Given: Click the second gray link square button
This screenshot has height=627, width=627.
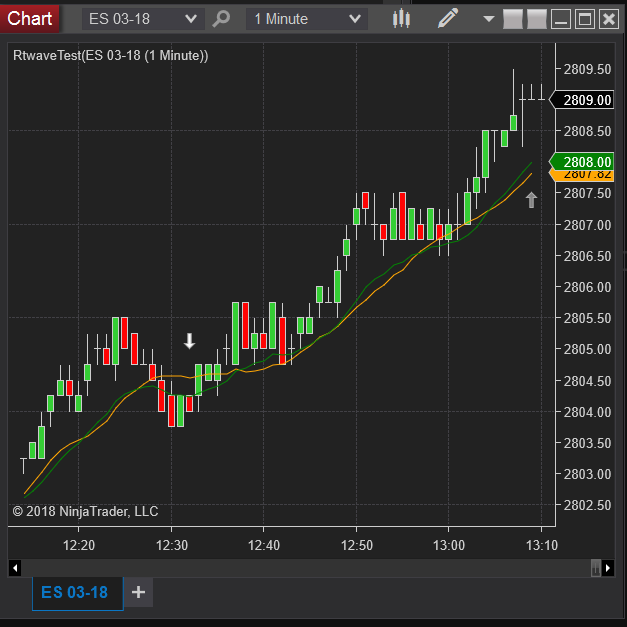Looking at the screenshot, I should click(537, 18).
